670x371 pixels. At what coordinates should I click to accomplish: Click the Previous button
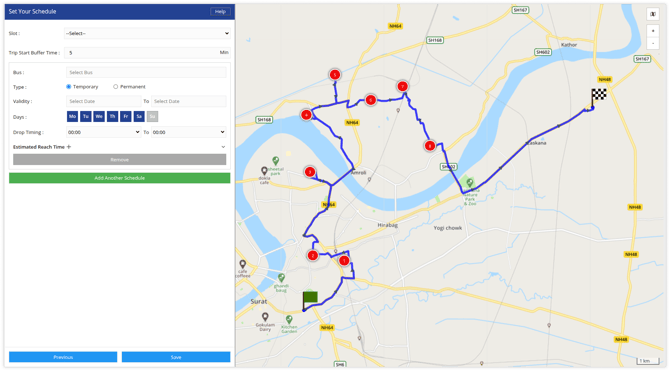click(x=63, y=357)
